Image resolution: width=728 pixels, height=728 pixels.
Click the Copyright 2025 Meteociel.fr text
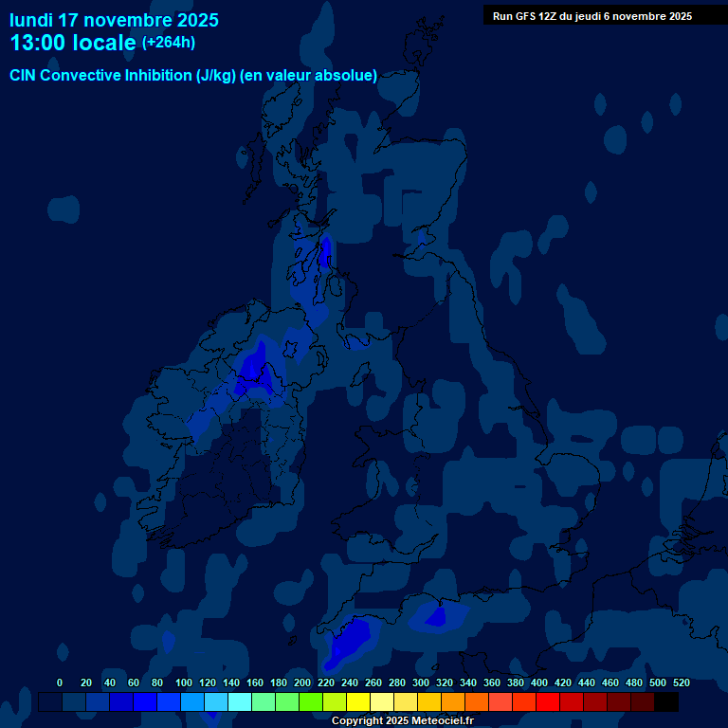coord(402,720)
